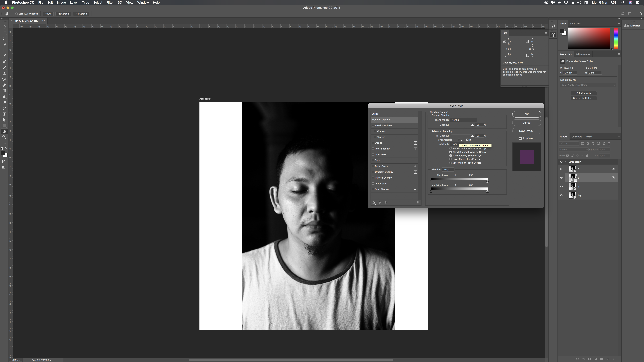
Task: Select the Brush tool
Action: [4, 67]
